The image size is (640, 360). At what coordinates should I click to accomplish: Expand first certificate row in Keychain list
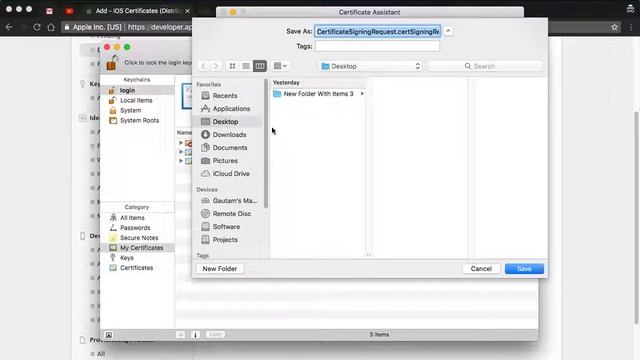click(x=181, y=143)
